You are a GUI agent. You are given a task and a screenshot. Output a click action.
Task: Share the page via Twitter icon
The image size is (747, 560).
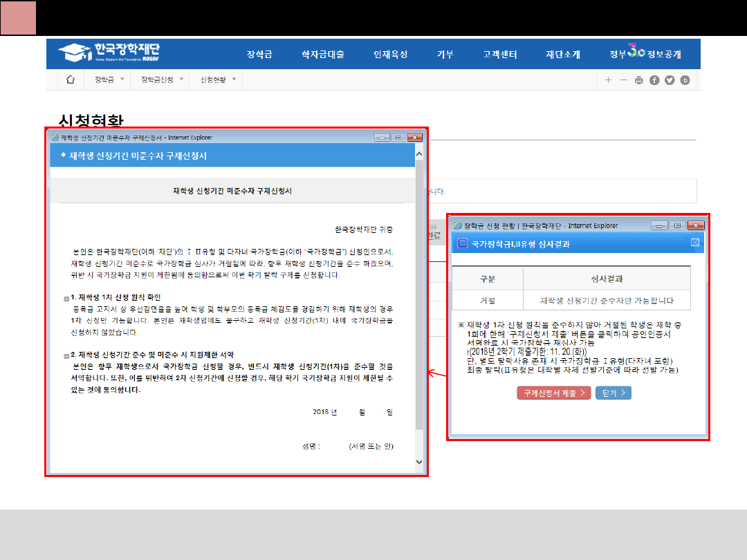click(x=670, y=80)
